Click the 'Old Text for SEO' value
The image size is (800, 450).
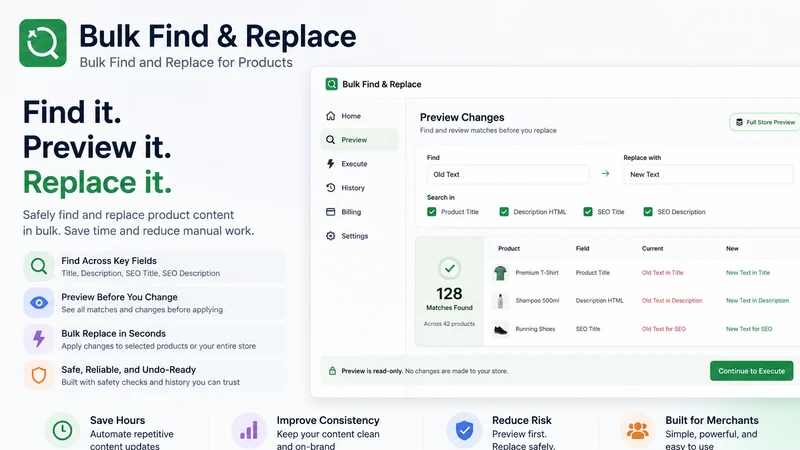pos(663,329)
